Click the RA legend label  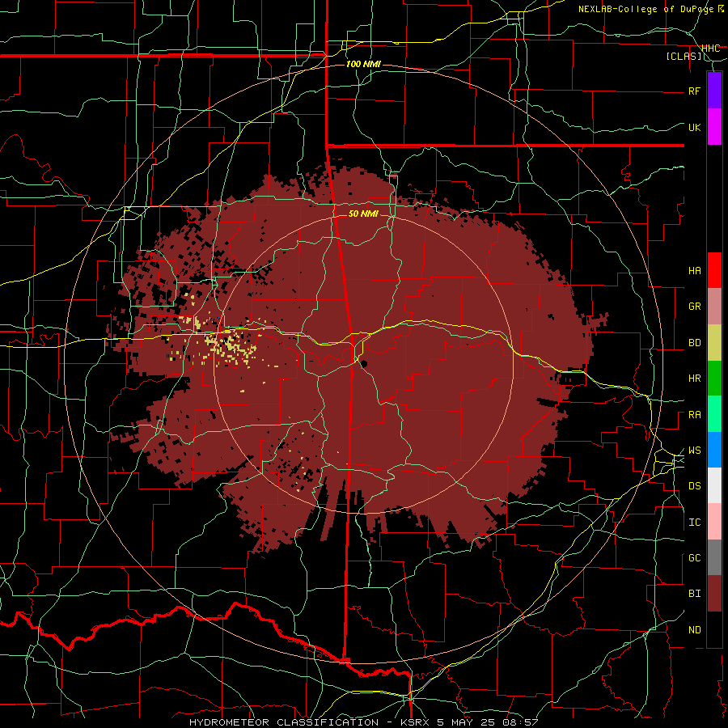(694, 415)
